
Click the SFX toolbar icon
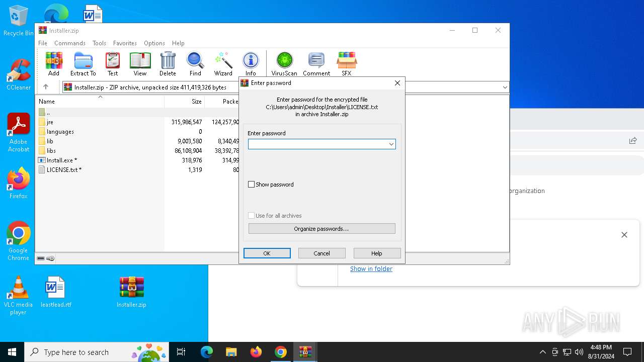click(347, 64)
